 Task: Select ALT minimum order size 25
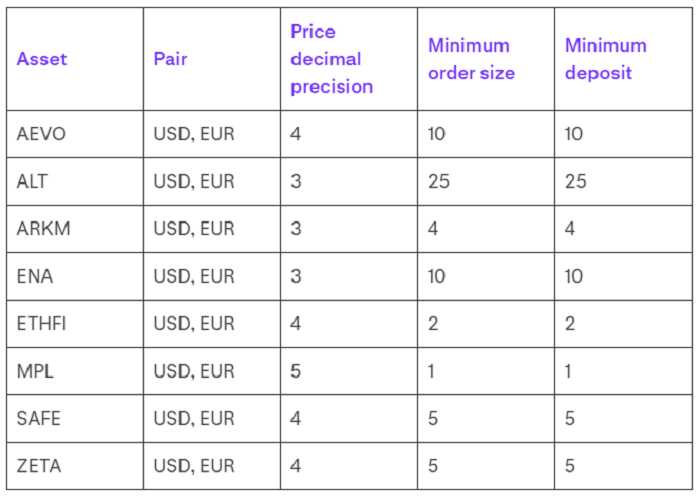[438, 181]
